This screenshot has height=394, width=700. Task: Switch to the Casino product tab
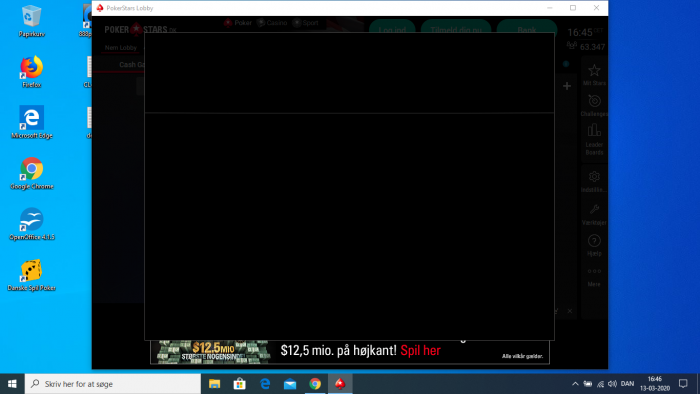click(272, 23)
